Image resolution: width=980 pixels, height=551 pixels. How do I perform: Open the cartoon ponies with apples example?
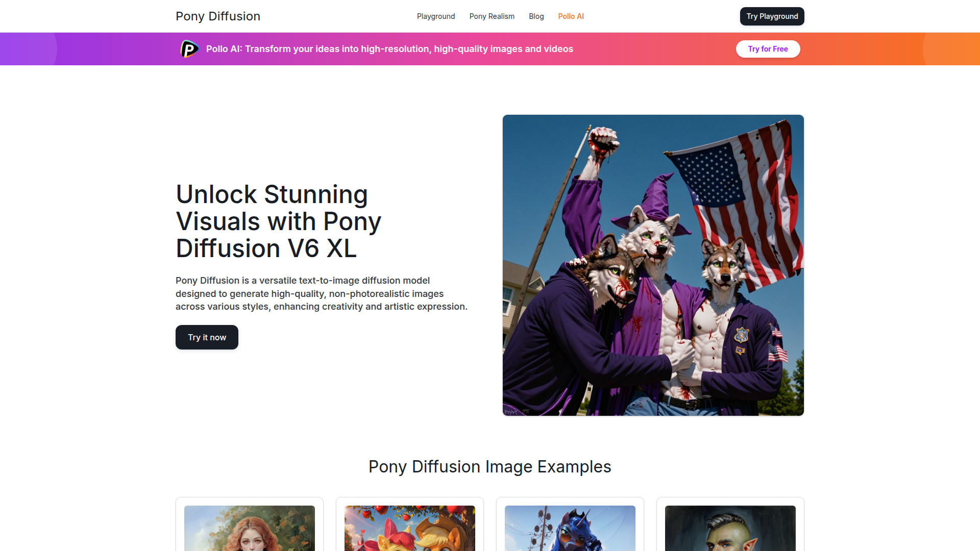click(410, 528)
